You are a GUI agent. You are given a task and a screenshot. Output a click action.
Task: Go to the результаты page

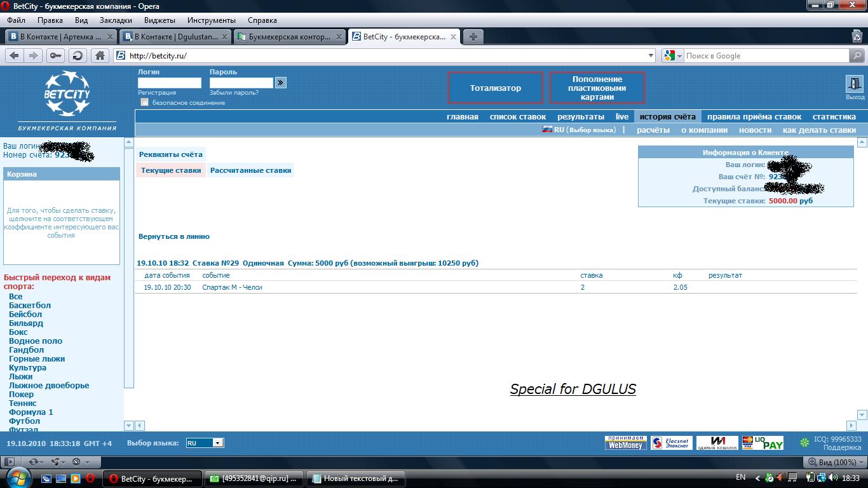pos(581,116)
